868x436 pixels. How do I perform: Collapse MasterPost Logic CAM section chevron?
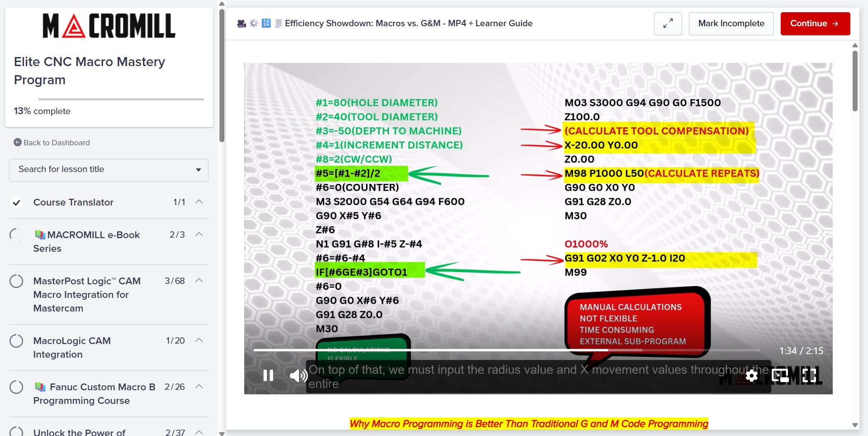(x=199, y=280)
